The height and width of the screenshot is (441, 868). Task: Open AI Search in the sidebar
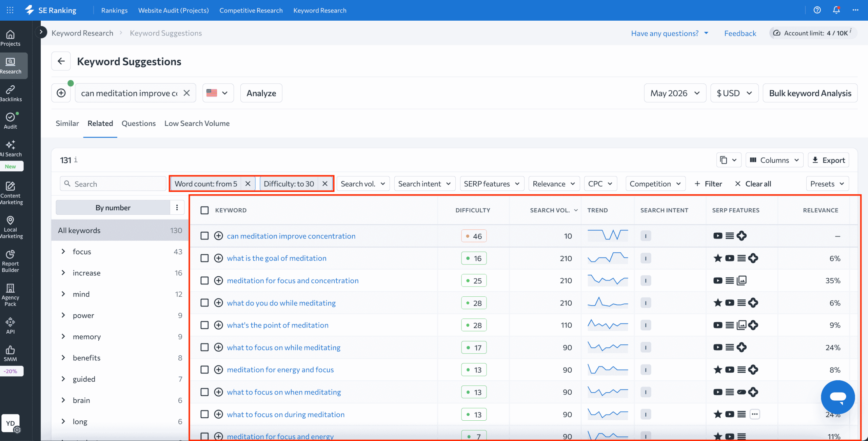point(10,149)
